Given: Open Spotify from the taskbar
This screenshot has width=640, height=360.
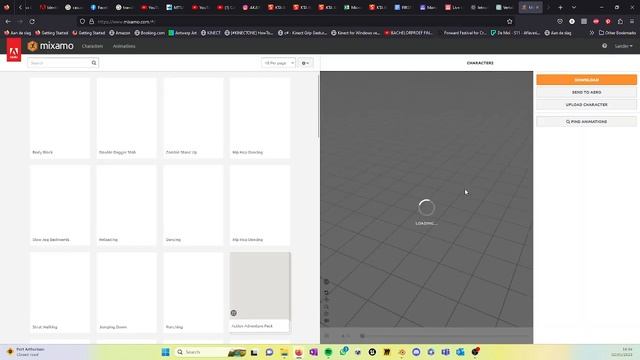Looking at the screenshot, I should pos(328,352).
